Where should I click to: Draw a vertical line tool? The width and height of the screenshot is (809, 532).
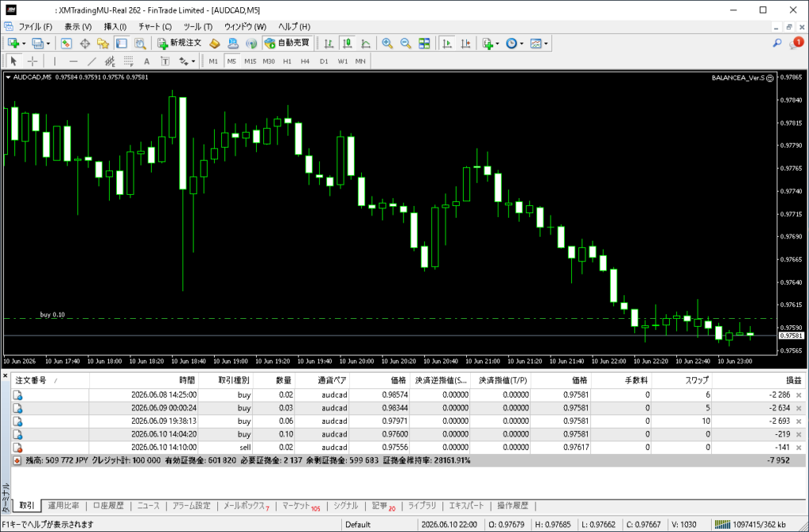coord(55,62)
